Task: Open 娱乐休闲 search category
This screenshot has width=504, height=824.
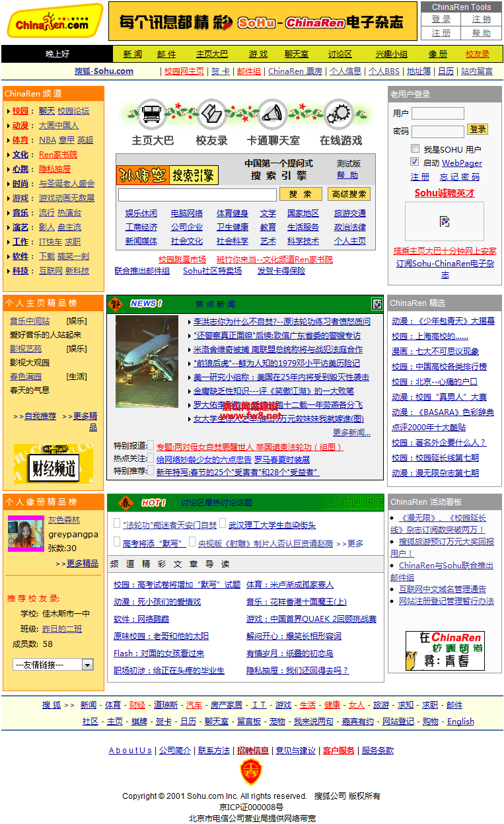Action: click(141, 213)
